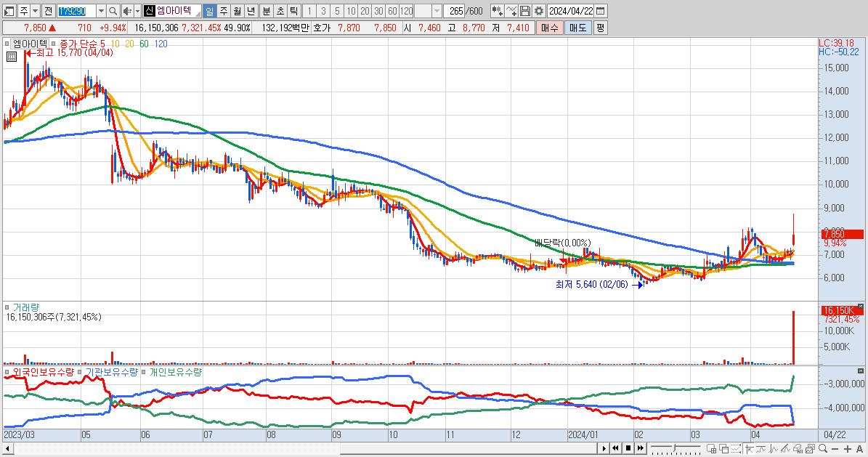This screenshot has height=457, width=868.
Task: Click the overlapping windows icon
Action: pos(724,448)
